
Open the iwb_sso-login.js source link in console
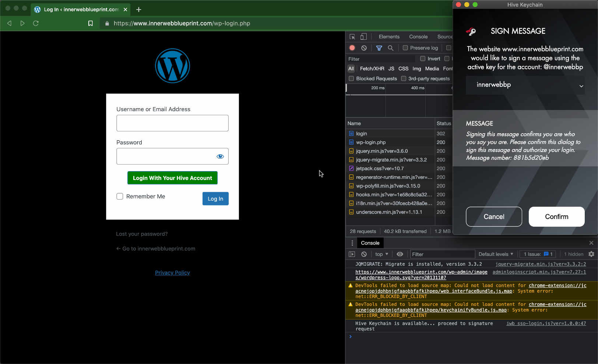click(546, 324)
